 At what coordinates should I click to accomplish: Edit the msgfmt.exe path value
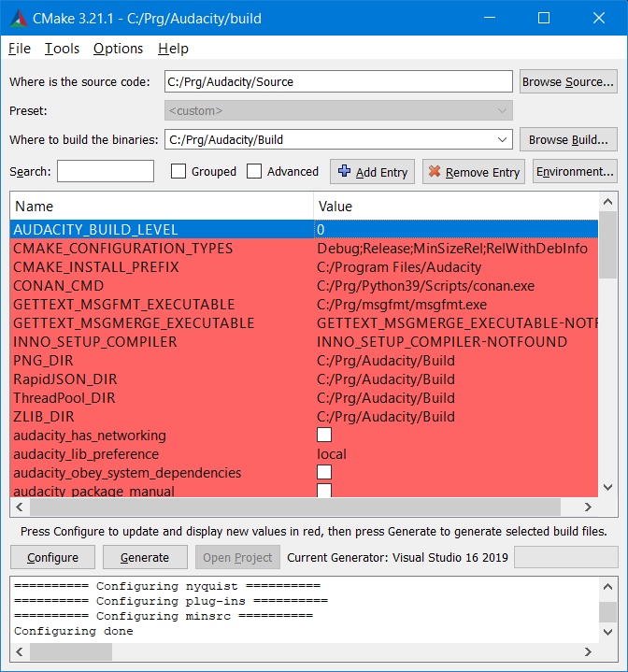pyautogui.click(x=402, y=305)
